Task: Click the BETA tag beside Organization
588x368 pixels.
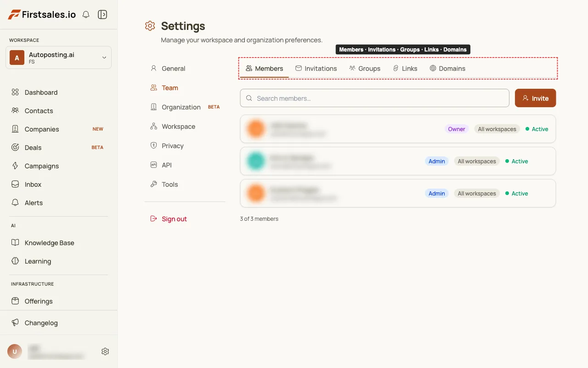Action: pos(214,107)
